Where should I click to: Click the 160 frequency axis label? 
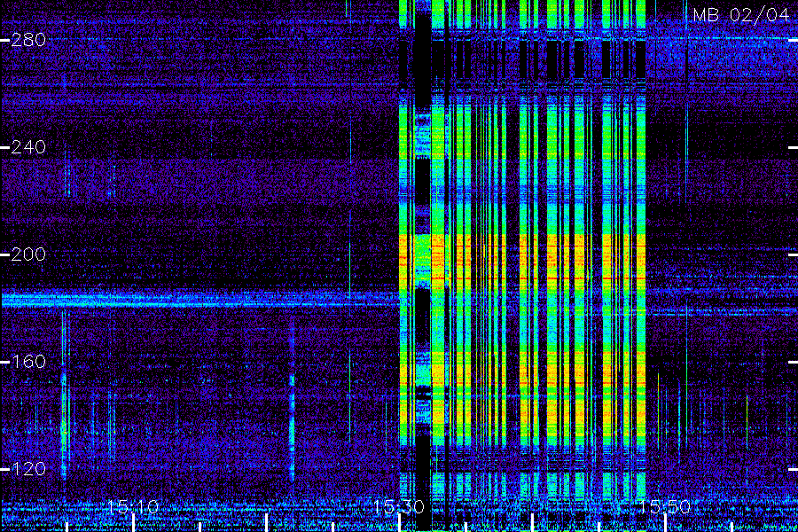point(28,362)
